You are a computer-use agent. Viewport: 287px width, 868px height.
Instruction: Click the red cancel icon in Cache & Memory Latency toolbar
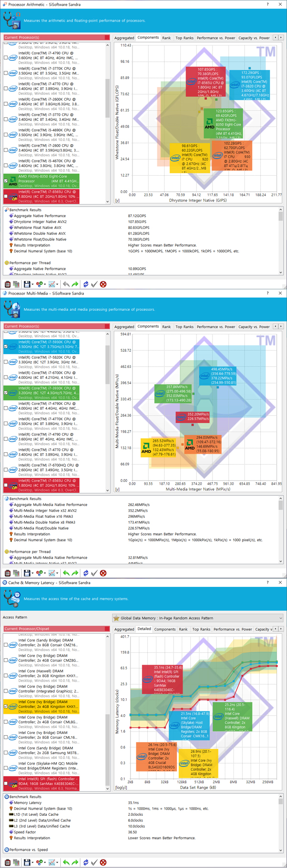point(103,862)
